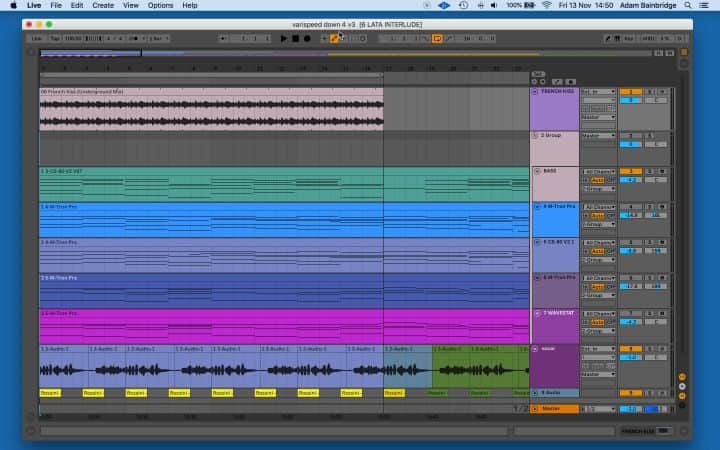Open 2 Group output Master dropdown

coord(598,136)
